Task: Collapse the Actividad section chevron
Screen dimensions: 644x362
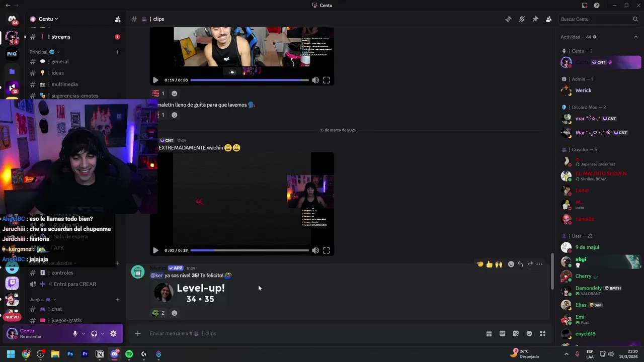Action: (635, 37)
